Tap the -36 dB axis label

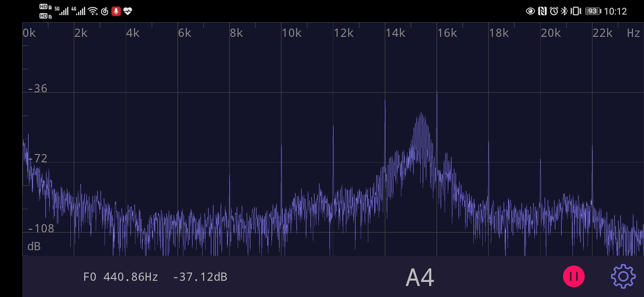click(38, 89)
